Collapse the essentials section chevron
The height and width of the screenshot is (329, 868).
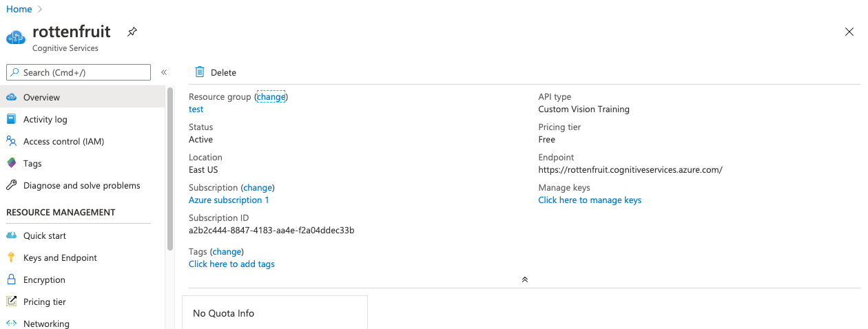click(x=525, y=279)
